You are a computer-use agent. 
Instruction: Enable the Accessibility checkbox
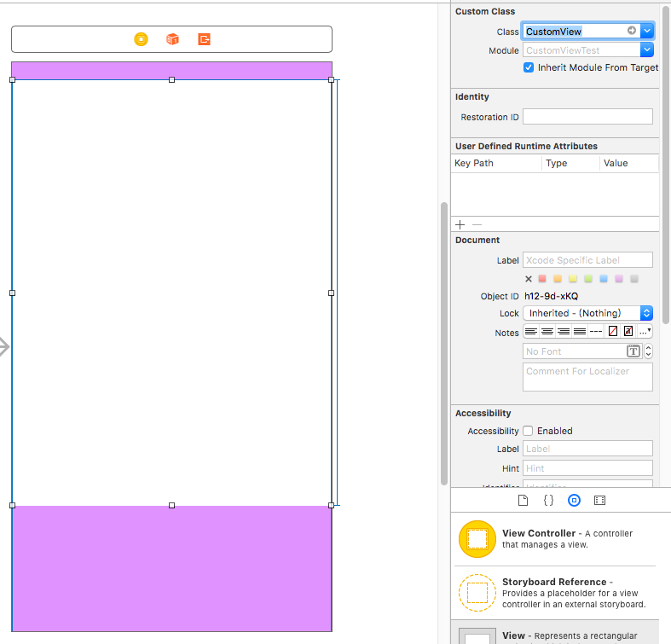coord(528,431)
